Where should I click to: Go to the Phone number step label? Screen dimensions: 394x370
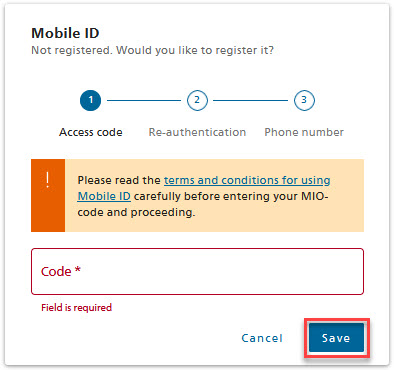pos(304,132)
